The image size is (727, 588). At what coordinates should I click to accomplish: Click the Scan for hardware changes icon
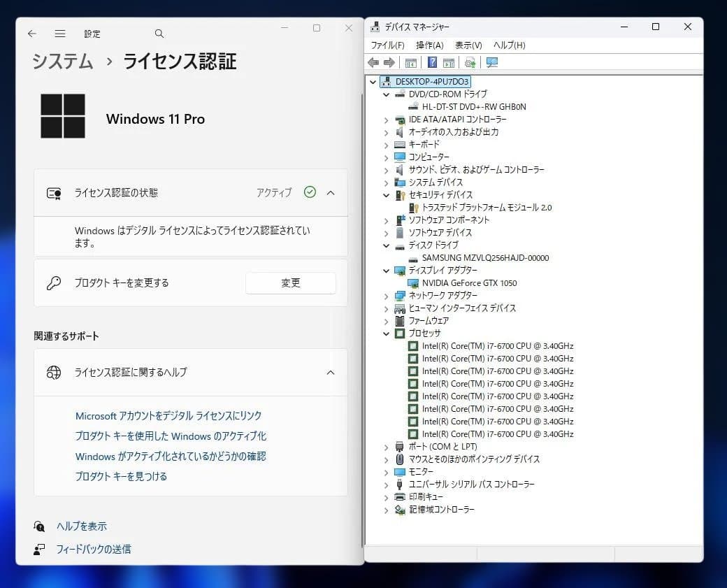[x=470, y=62]
